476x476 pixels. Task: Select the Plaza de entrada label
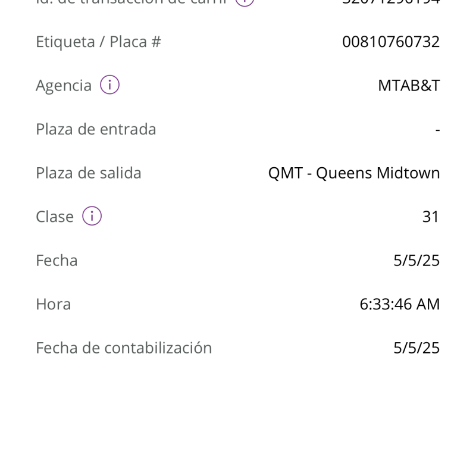[x=96, y=129]
